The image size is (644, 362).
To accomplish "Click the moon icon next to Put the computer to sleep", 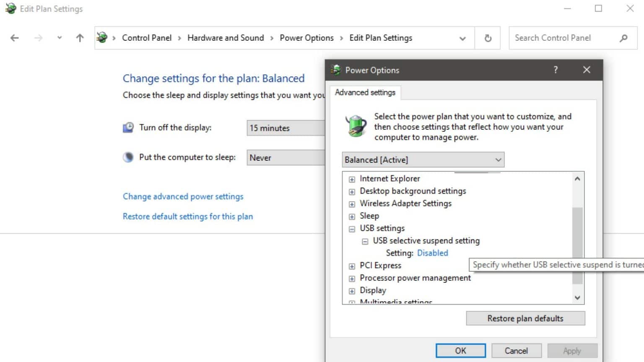I will click(x=128, y=156).
